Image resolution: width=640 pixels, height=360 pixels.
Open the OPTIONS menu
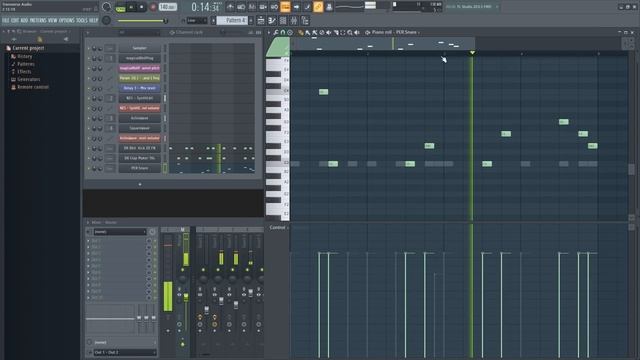67,20
